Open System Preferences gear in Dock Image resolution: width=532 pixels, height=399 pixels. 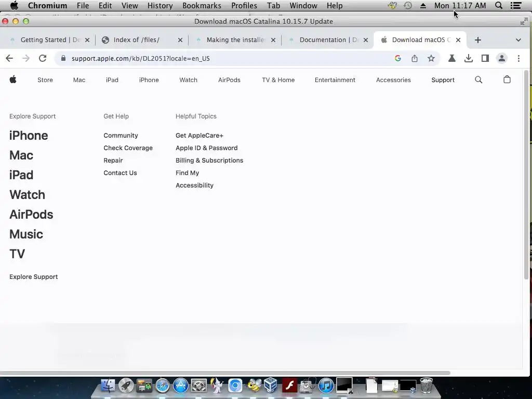[x=199, y=386]
